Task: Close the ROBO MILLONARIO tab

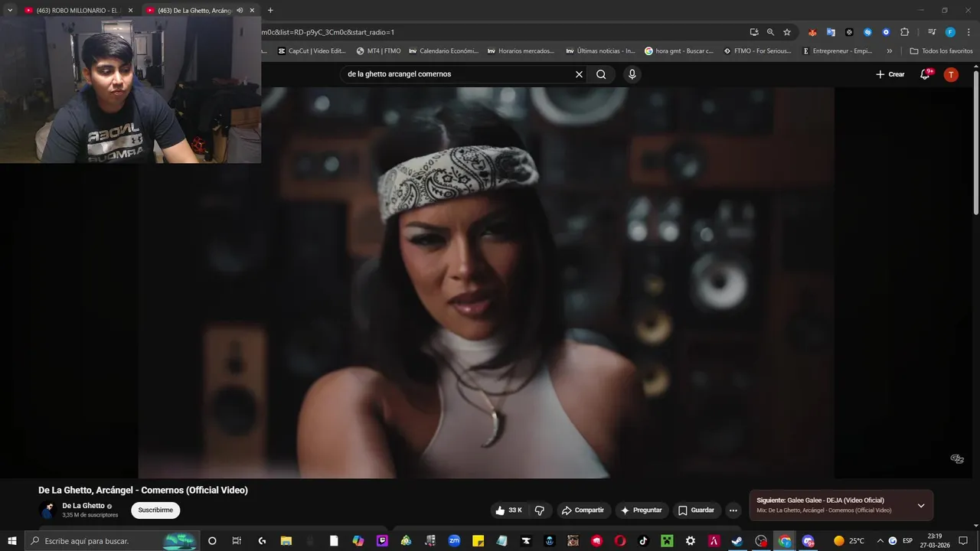Action: pyautogui.click(x=130, y=11)
